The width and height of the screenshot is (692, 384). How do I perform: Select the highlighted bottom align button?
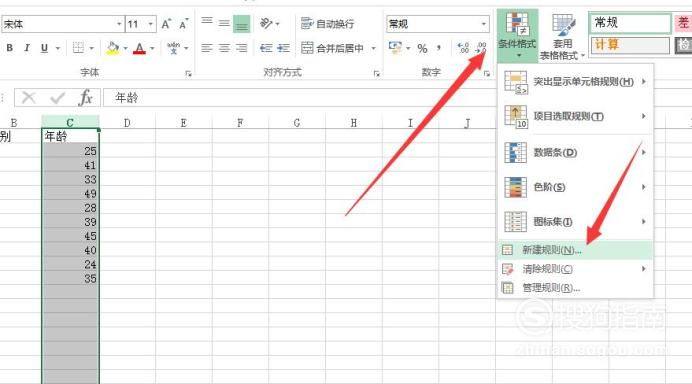pyautogui.click(x=241, y=24)
